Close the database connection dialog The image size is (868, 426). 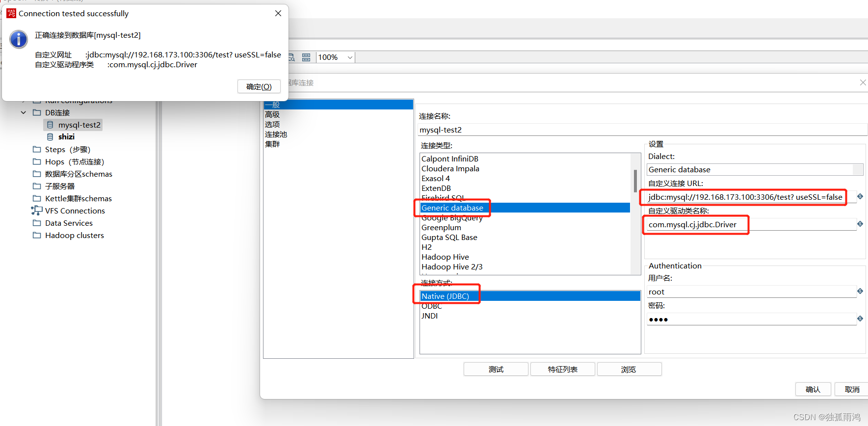coord(863,82)
